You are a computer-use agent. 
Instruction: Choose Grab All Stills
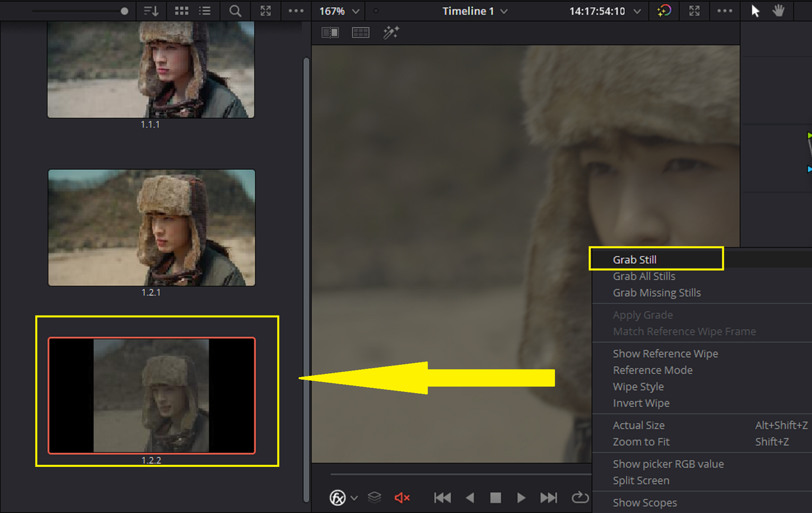(644, 276)
